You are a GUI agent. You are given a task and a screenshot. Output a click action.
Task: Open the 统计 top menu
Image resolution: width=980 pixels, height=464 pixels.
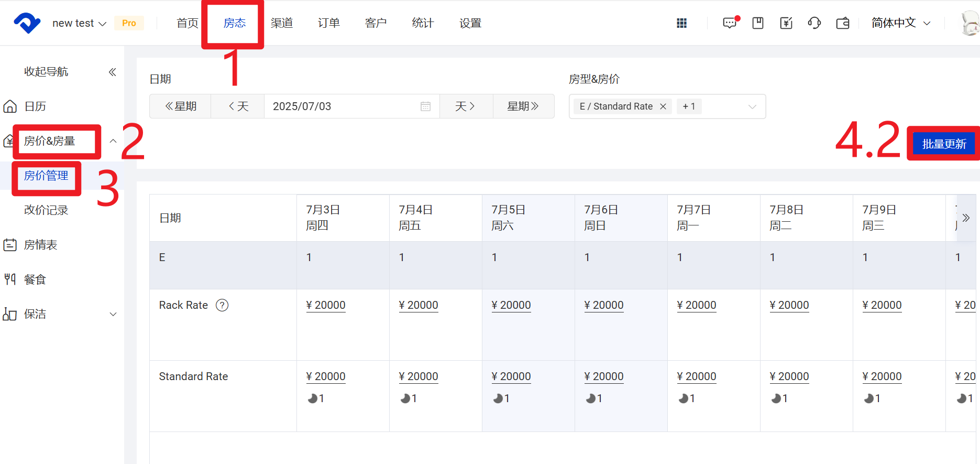pyautogui.click(x=423, y=23)
